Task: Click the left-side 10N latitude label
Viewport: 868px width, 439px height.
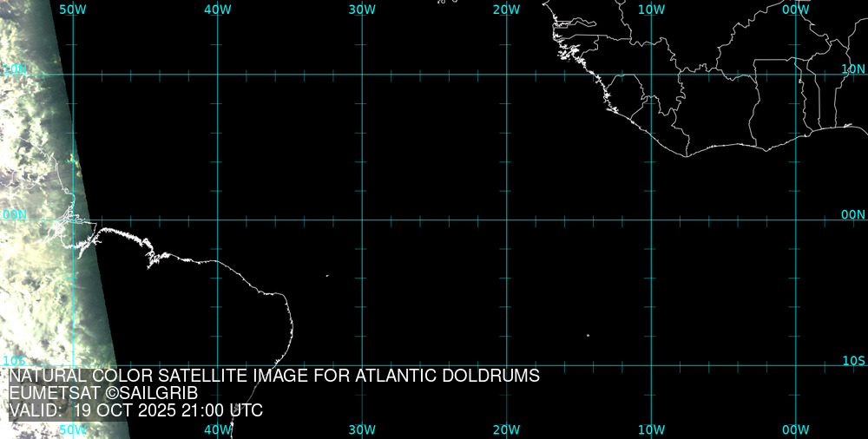Action: [14, 69]
